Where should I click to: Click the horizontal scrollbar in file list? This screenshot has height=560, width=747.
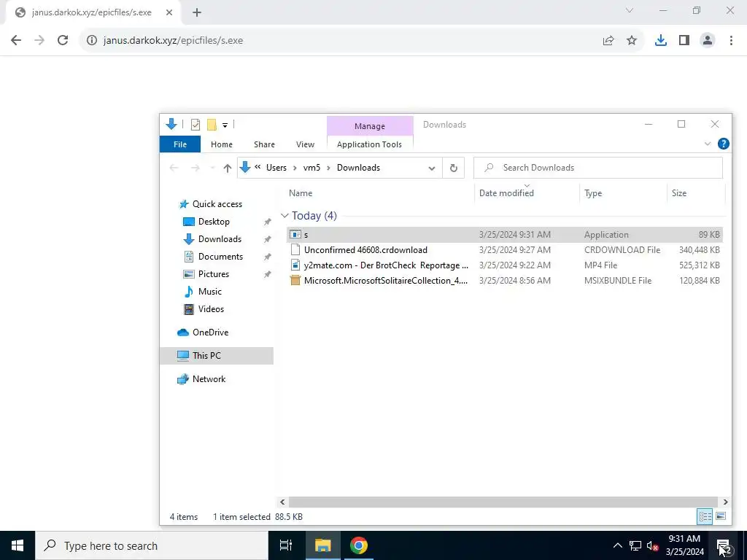coord(503,502)
